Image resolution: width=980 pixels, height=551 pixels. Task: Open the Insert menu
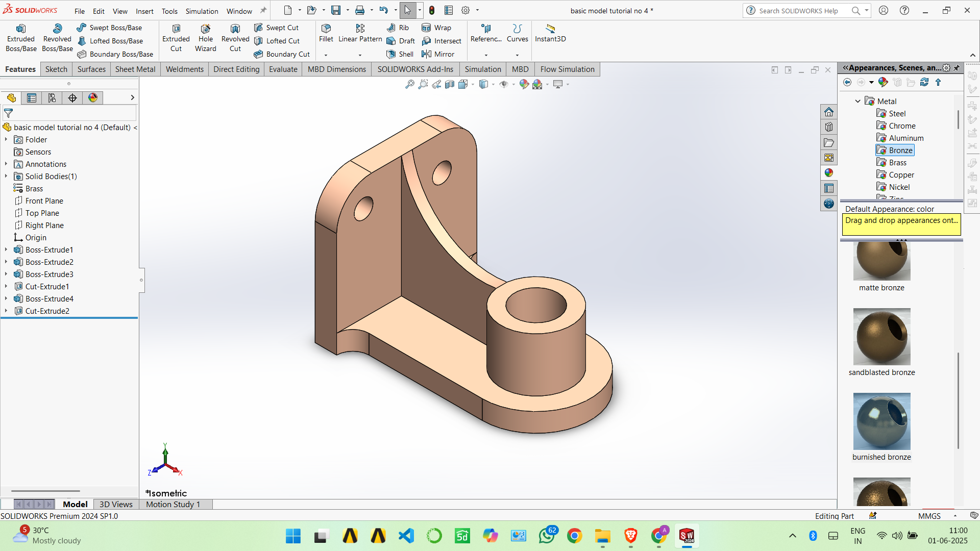(144, 11)
